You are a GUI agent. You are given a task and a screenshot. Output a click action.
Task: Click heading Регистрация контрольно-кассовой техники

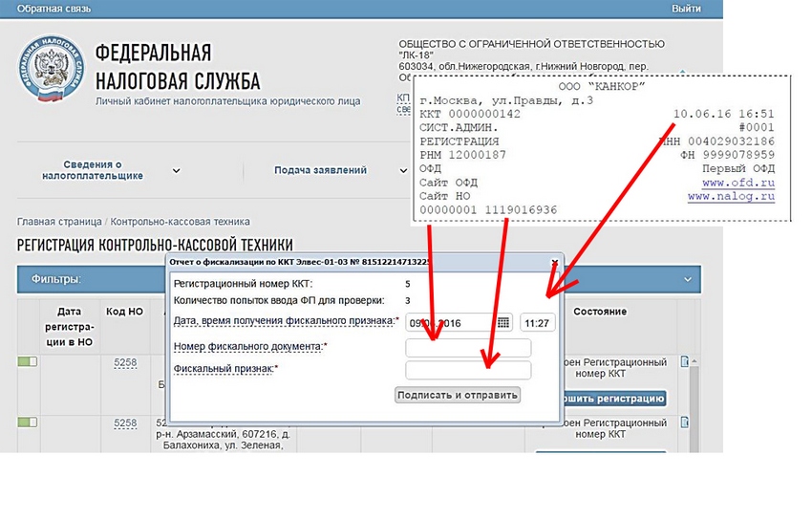click(x=155, y=245)
